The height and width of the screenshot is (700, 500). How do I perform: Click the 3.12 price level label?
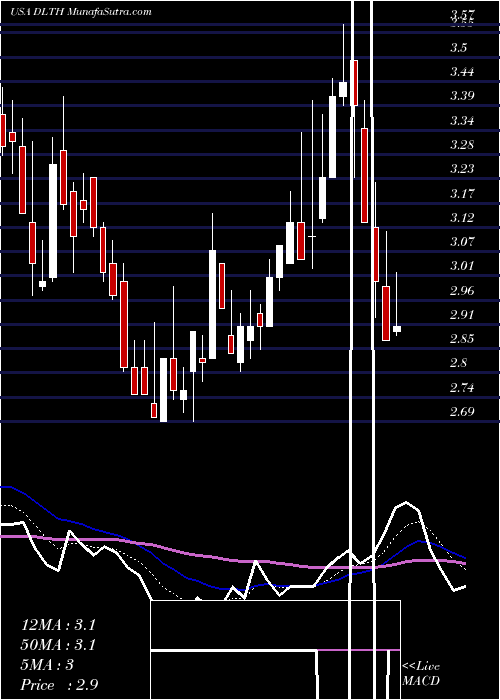462,217
